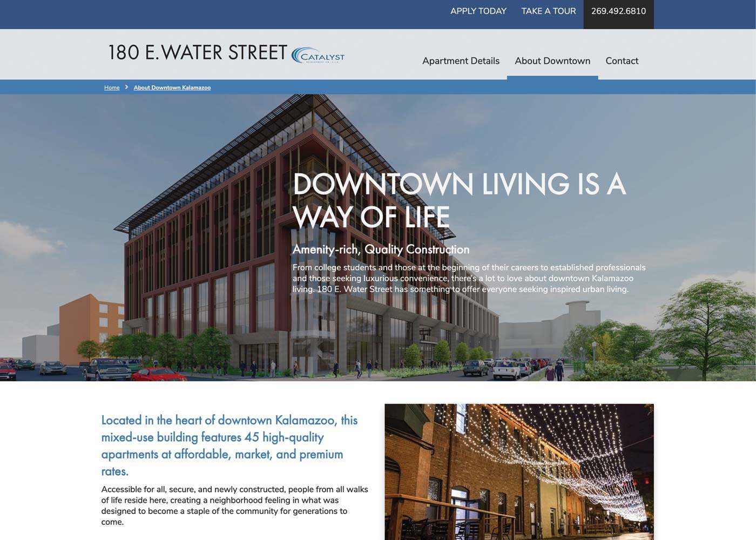
Task: Click the 180 E. Water Street logo
Action: [198, 53]
